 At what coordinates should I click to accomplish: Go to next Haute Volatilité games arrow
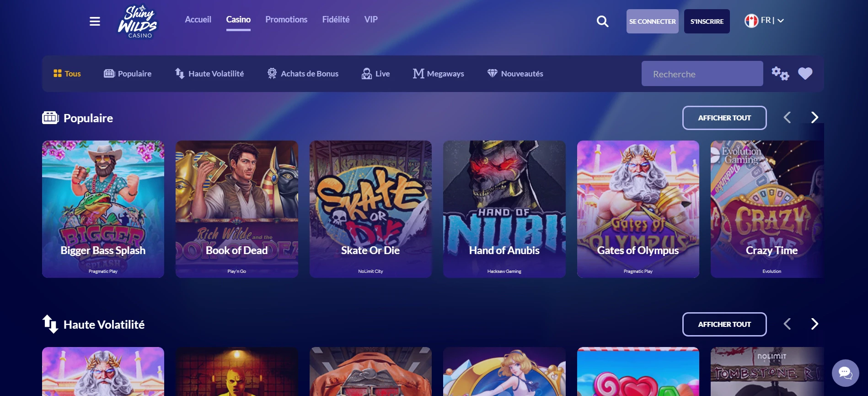pyautogui.click(x=814, y=324)
